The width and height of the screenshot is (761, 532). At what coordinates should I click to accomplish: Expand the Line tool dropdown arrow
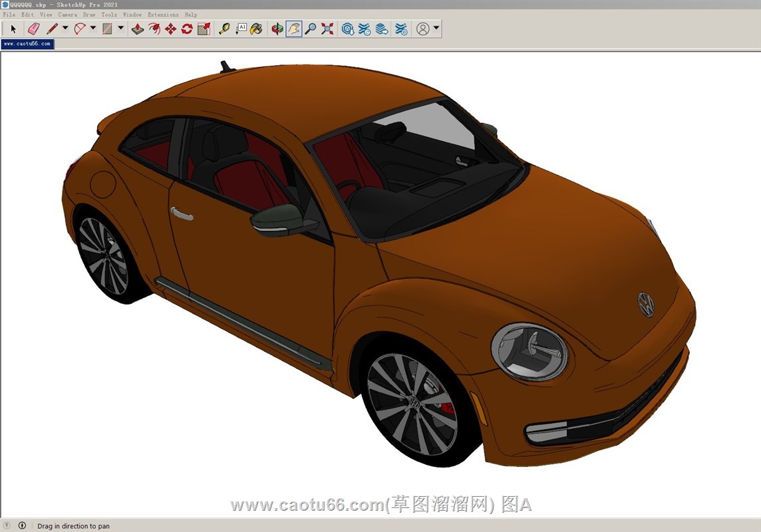(65, 28)
